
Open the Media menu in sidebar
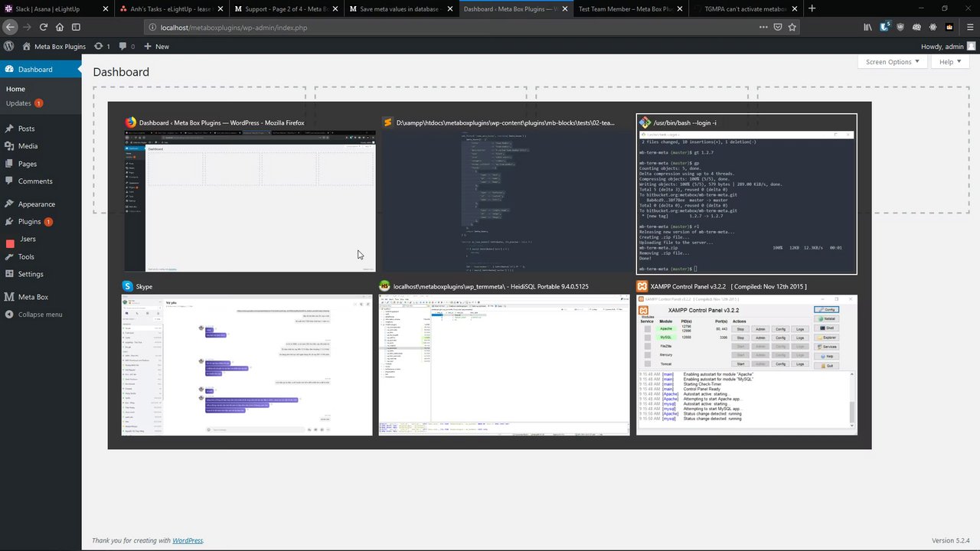[41, 146]
